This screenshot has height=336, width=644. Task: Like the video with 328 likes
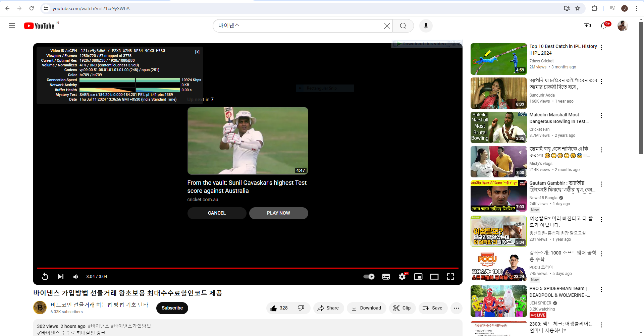coord(279,308)
